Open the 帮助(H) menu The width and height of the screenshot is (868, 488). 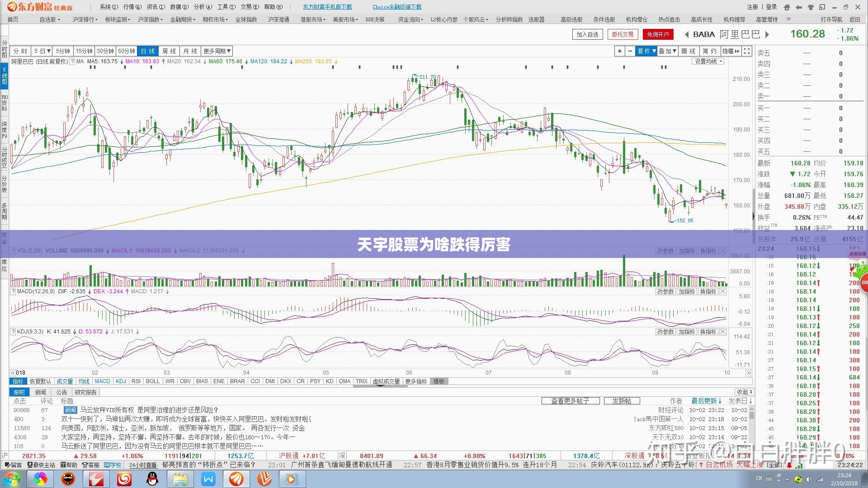click(273, 7)
